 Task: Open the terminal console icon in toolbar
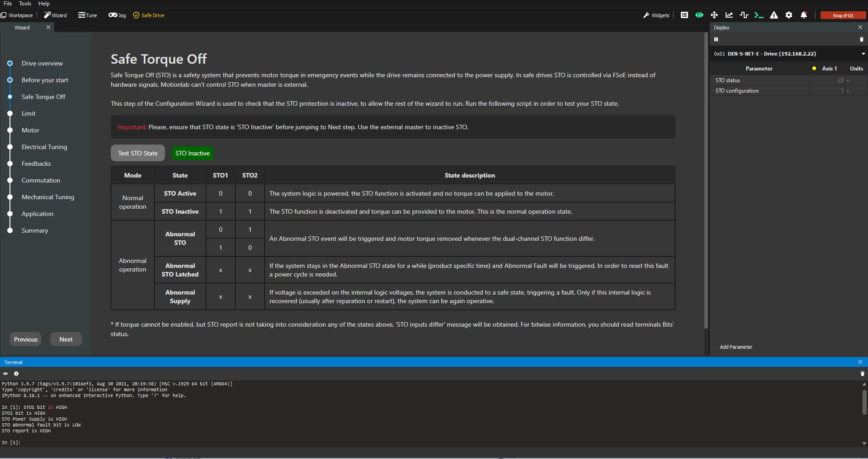point(759,15)
